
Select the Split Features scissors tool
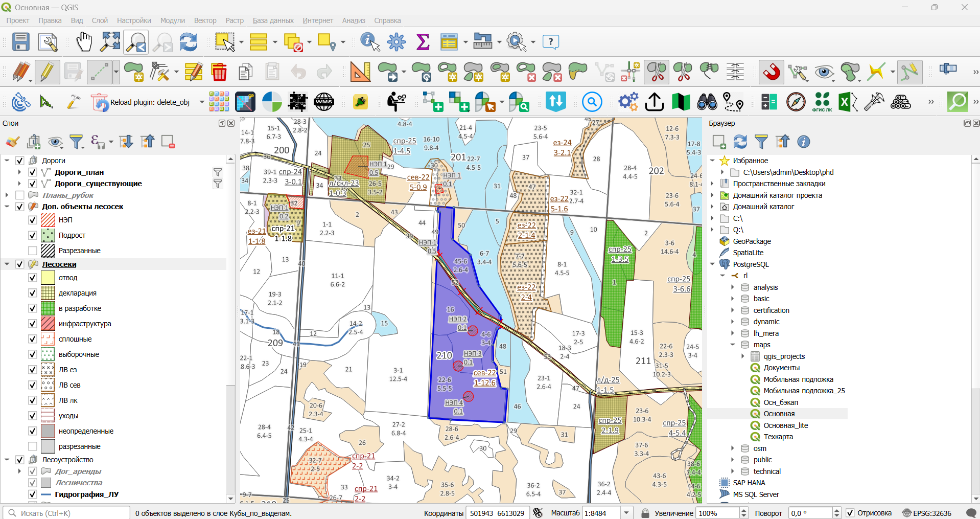(657, 72)
